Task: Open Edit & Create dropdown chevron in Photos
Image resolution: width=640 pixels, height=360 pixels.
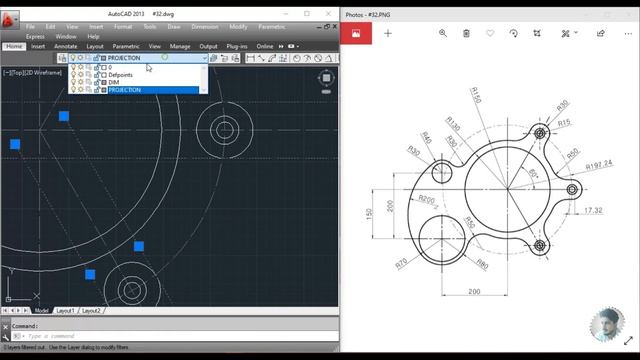Action: pyautogui.click(x=576, y=32)
